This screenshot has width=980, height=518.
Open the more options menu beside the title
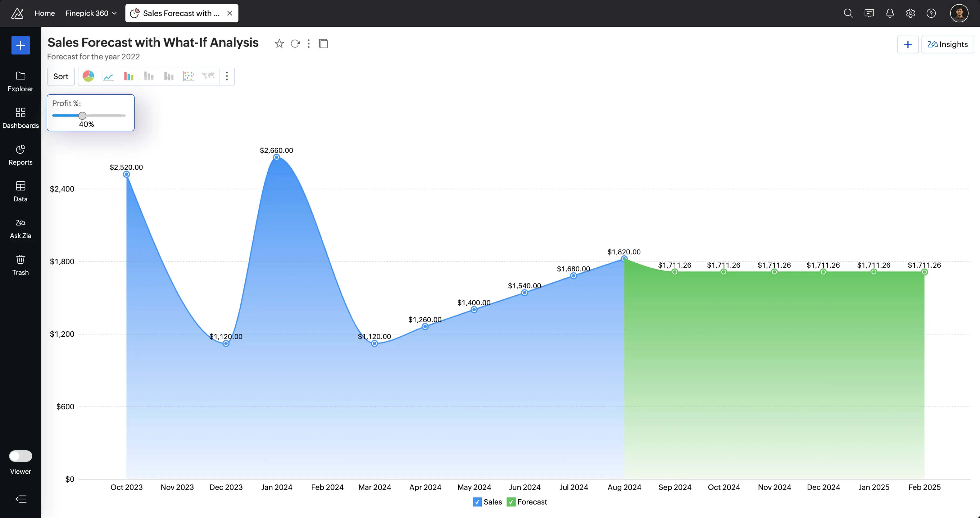308,44
